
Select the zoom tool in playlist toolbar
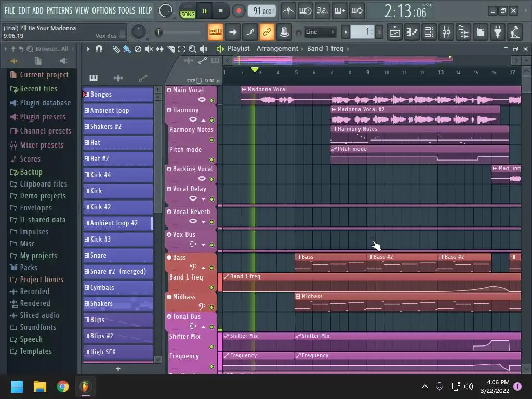point(192,49)
